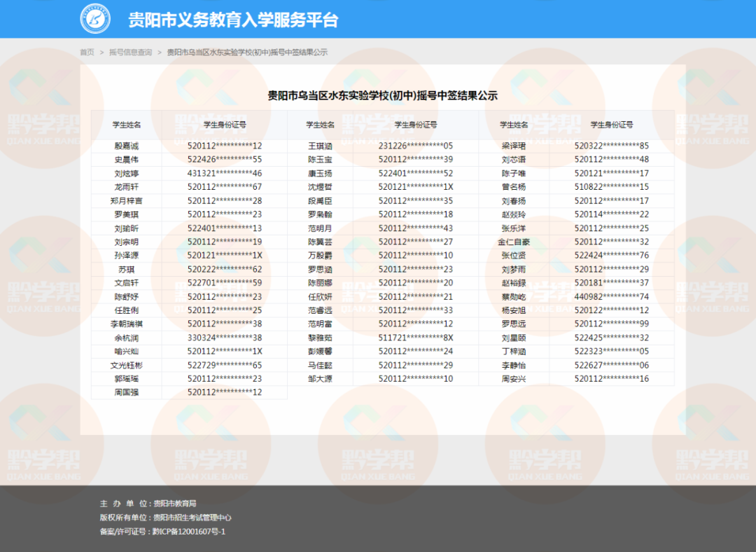The width and height of the screenshot is (756, 552).
Task: Select student name 李静怡
Action: [x=514, y=365]
